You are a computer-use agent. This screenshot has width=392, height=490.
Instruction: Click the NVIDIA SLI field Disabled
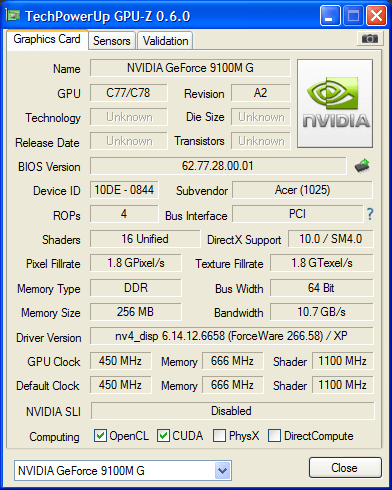(232, 411)
